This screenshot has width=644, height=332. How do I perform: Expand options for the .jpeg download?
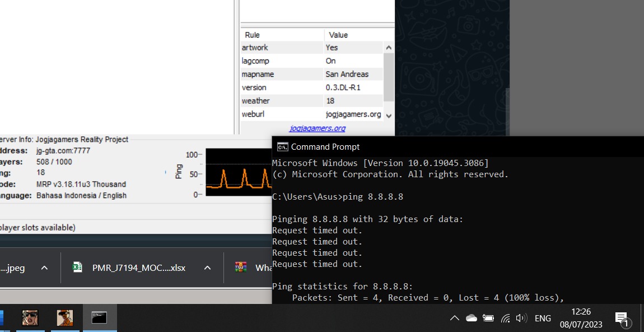44,268
